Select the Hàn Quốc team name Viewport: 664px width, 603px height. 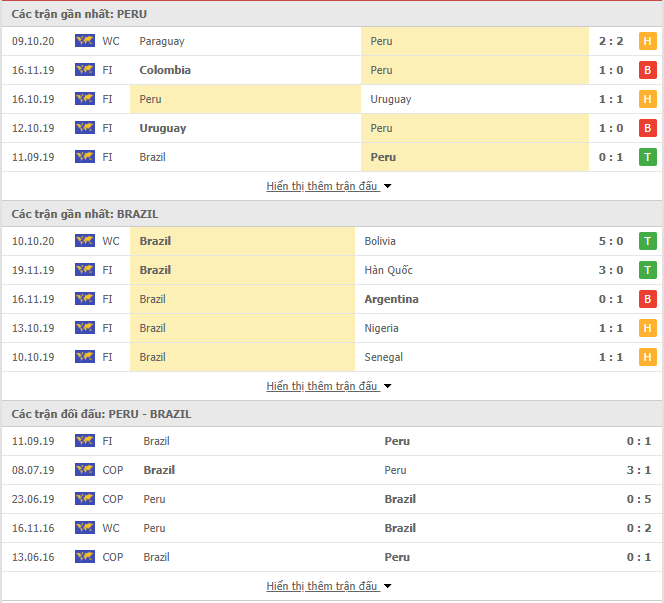click(388, 270)
